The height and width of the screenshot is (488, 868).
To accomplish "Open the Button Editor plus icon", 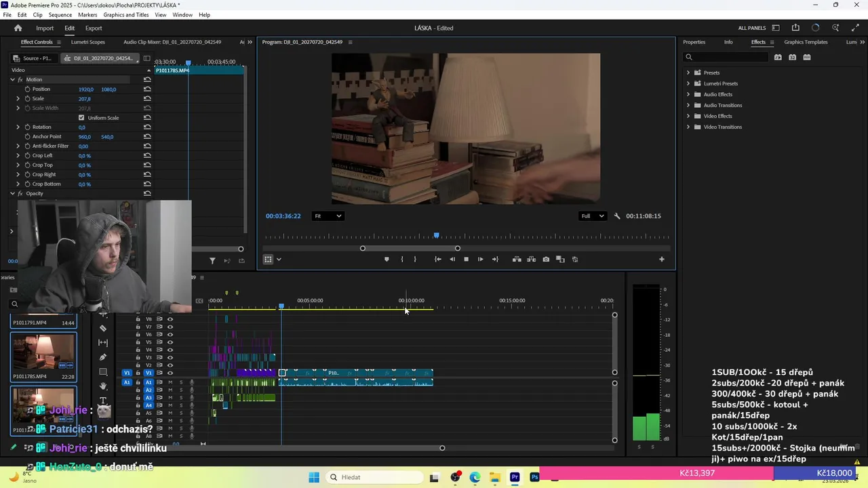I will coord(662,259).
